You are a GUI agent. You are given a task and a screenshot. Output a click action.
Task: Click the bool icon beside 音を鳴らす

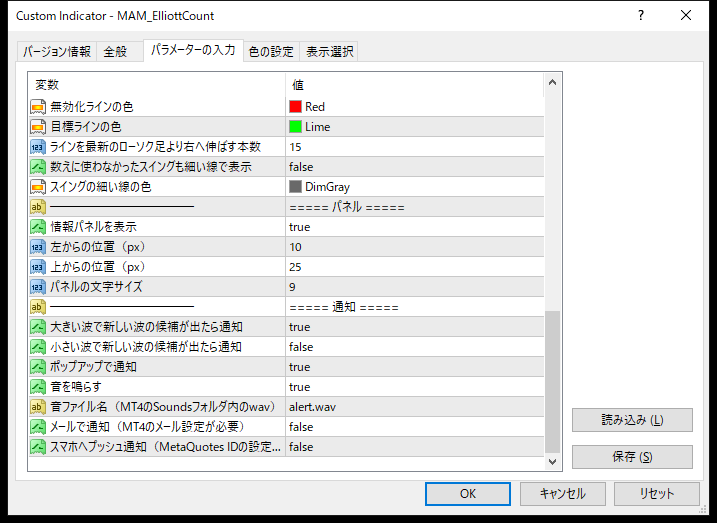click(x=38, y=387)
